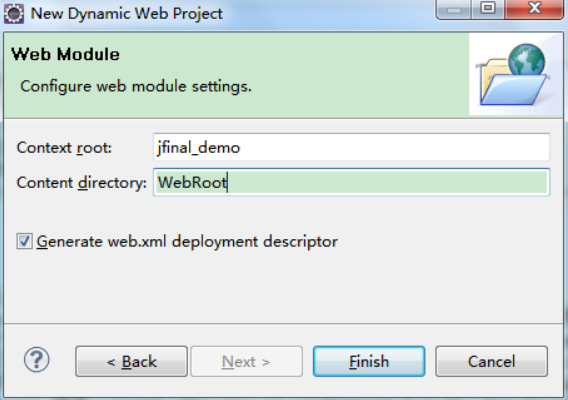Click the 'Content directory:' label
Image resolution: width=568 pixels, height=400 pixels.
[82, 183]
